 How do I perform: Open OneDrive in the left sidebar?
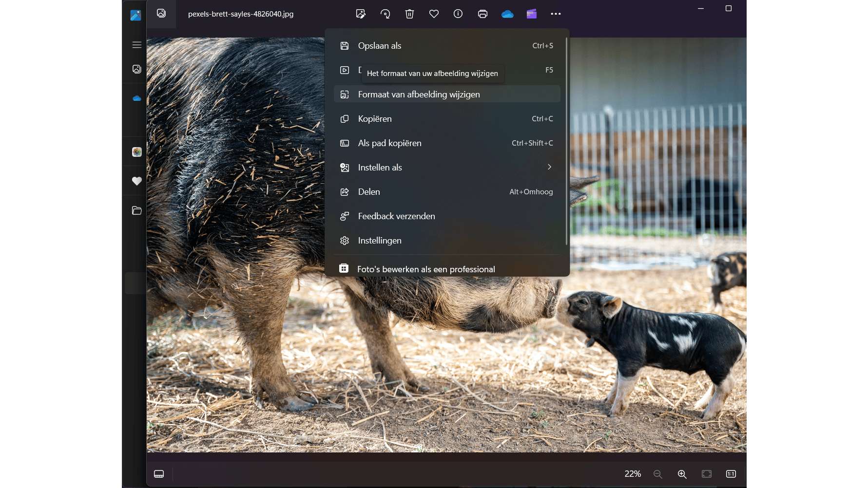tap(137, 98)
